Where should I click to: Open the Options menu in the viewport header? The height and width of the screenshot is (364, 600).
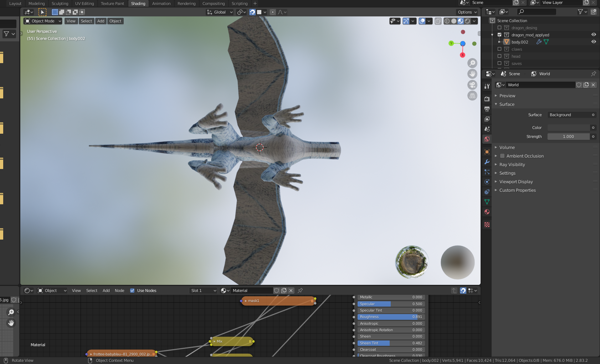467,12
